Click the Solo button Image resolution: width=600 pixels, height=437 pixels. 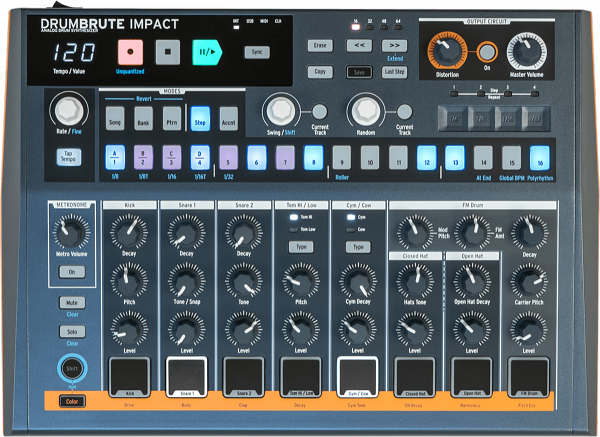(x=72, y=331)
